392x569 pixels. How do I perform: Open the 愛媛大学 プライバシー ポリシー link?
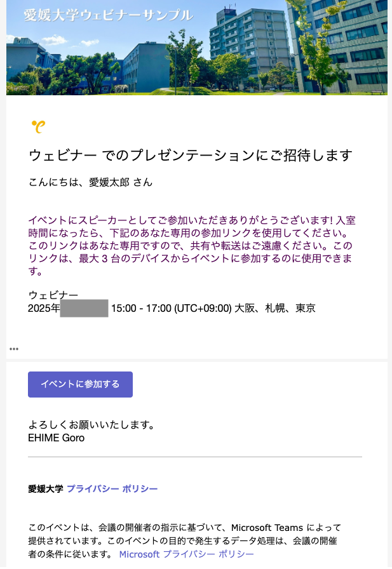pyautogui.click(x=112, y=489)
